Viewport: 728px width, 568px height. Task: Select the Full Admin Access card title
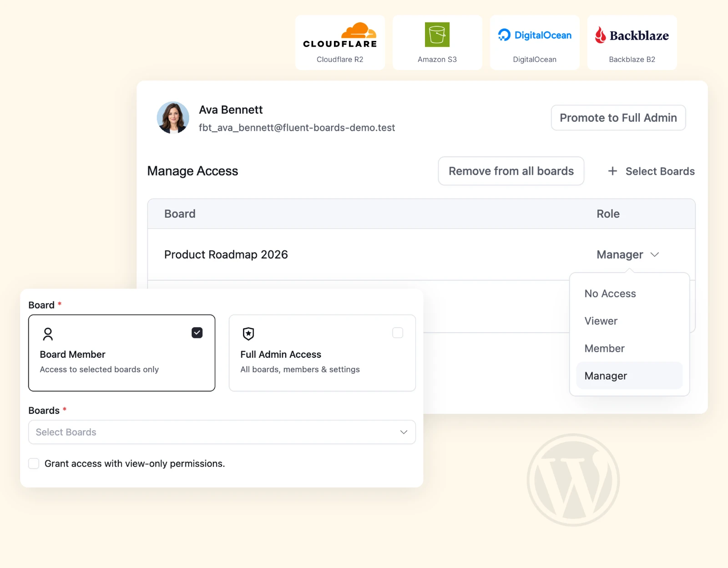[x=281, y=354]
